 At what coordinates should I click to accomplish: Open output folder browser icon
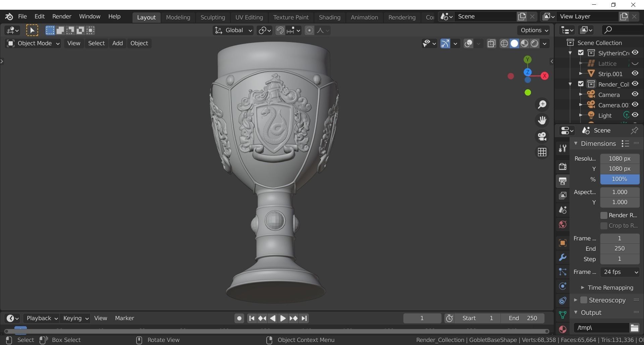(634, 328)
